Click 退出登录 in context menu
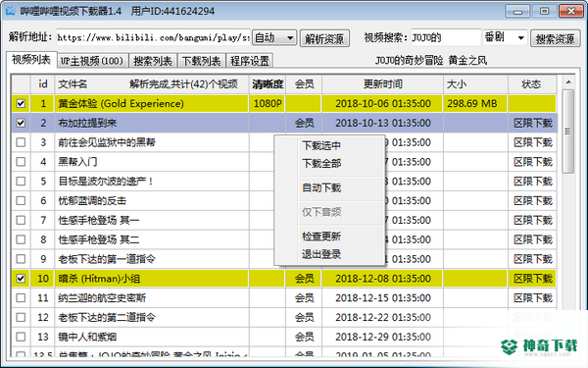Screen dimensions: 588x368 click(321, 254)
